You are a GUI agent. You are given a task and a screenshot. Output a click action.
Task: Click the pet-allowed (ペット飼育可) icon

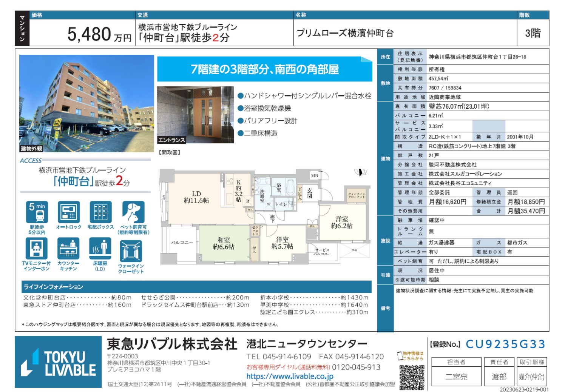133,212
